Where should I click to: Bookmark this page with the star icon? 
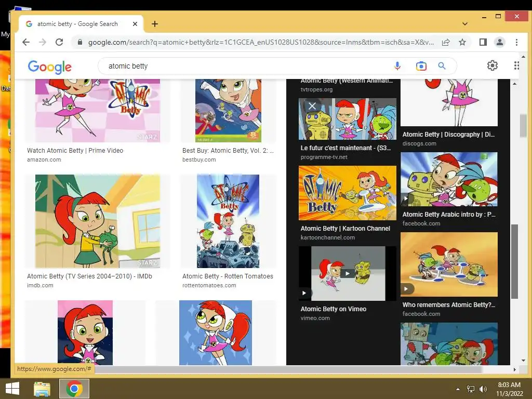pyautogui.click(x=462, y=42)
